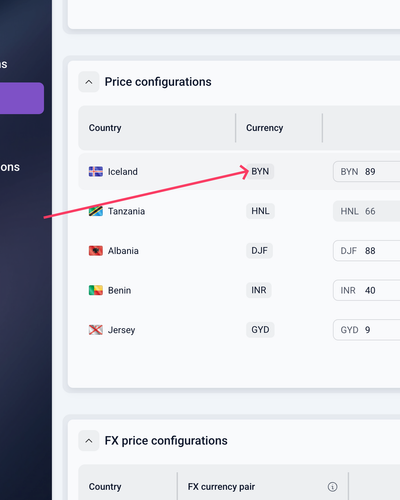Edit the INR 40 price field
This screenshot has height=500, width=400.
coord(367,290)
